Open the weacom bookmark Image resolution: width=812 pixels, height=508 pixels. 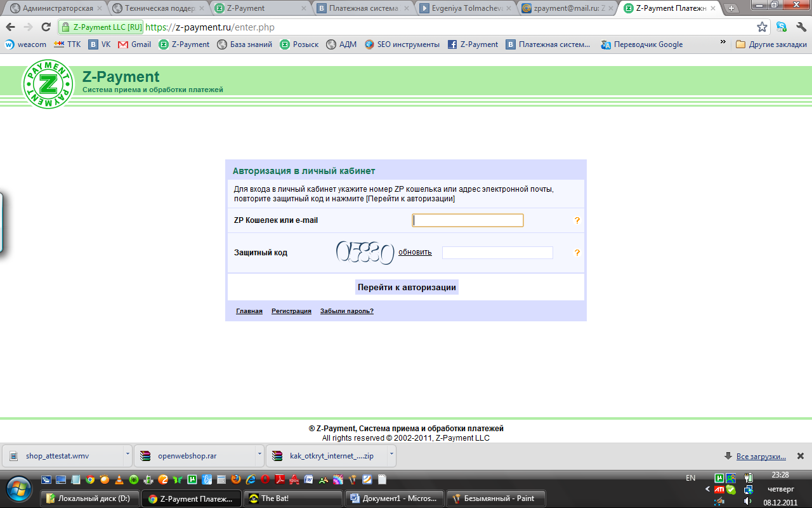26,44
